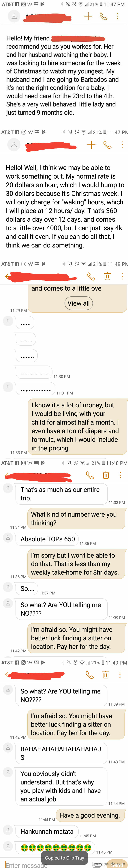This screenshot has height=868, width=128.
Task: Tap the Bluetooth status icon
Action: click(x=61, y=4)
